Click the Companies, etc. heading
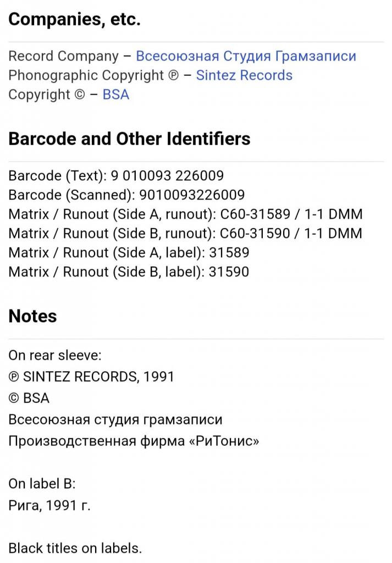The image size is (392, 563). click(x=74, y=19)
